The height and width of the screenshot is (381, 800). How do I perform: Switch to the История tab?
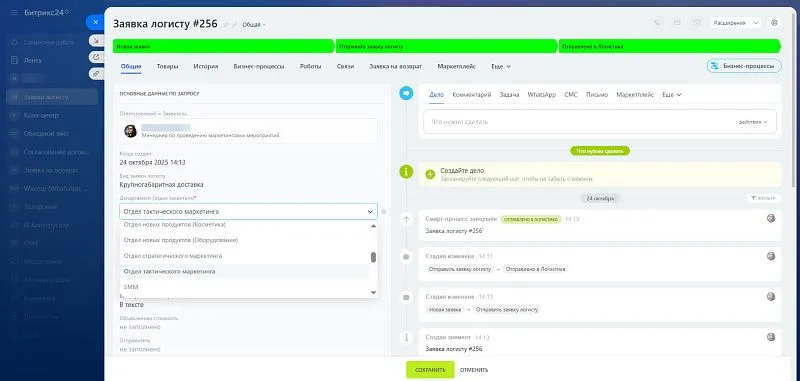(206, 66)
